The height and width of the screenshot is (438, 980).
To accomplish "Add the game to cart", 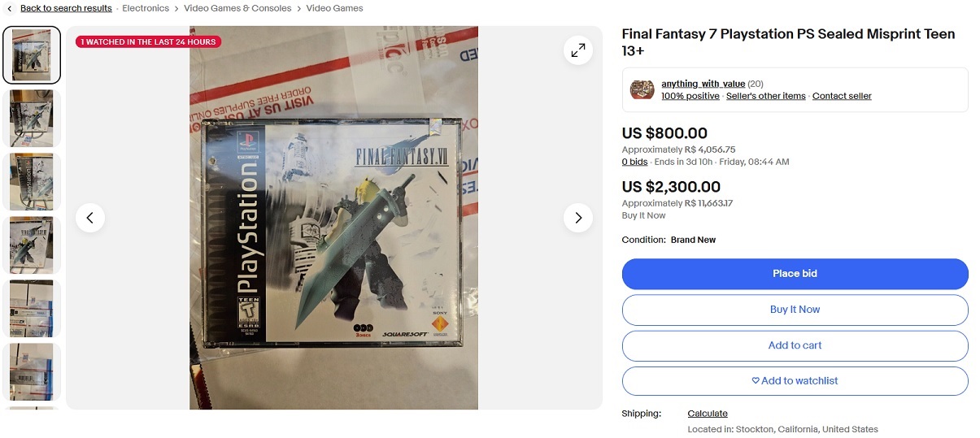I will pos(795,345).
